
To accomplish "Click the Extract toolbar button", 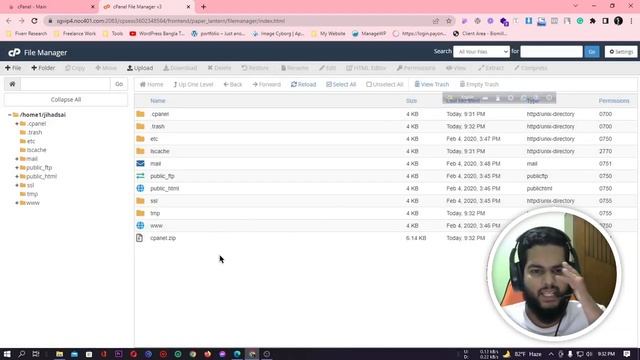I will pyautogui.click(x=491, y=68).
